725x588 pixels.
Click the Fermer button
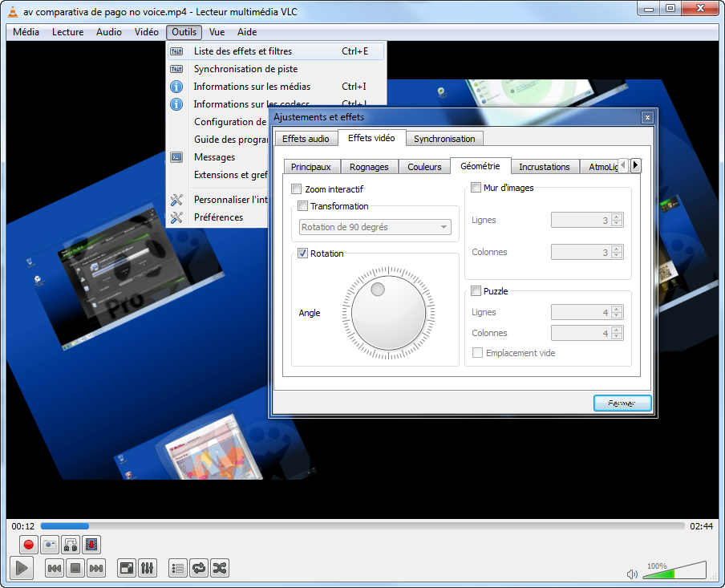tap(622, 403)
